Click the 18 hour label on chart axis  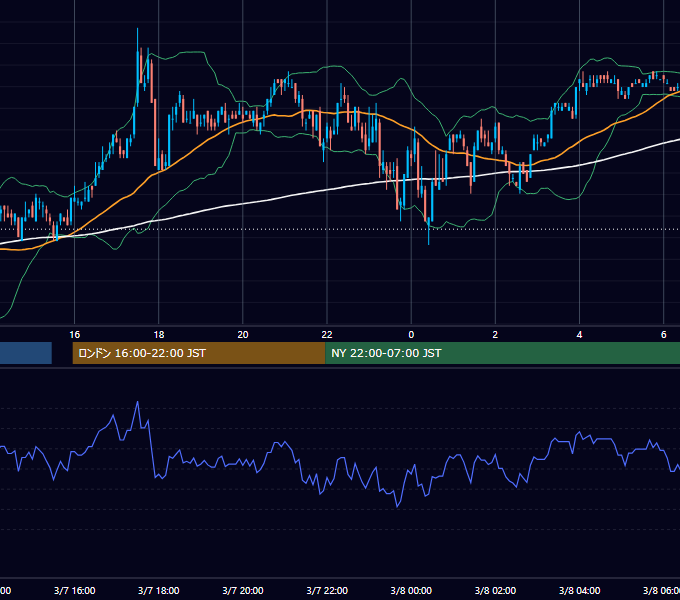(x=159, y=334)
